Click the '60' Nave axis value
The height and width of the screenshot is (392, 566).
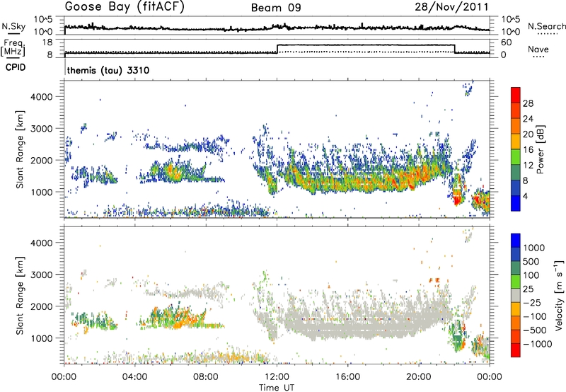point(506,42)
